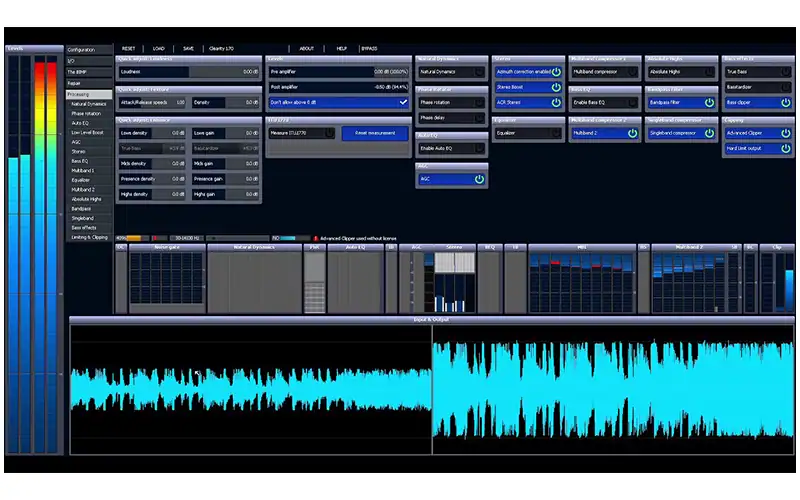Viewport: 800px width, 500px height.
Task: Disable Advanced Clipper via its power icon
Action: (785, 133)
